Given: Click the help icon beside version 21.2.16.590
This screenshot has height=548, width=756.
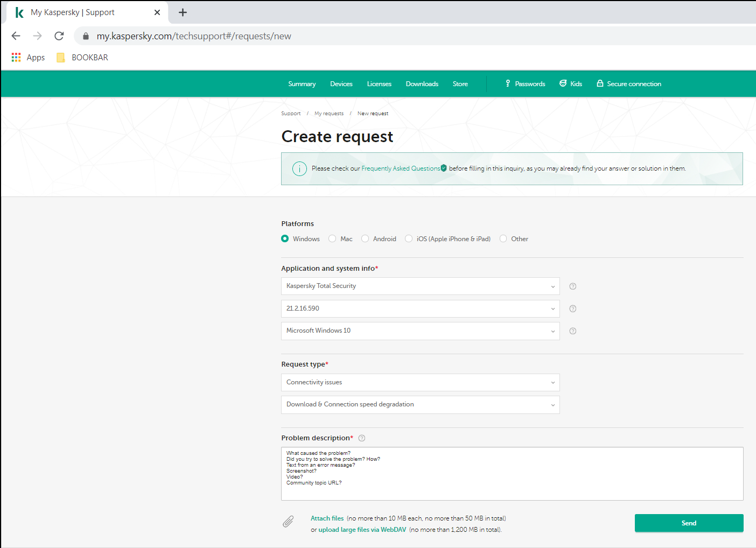Looking at the screenshot, I should (573, 308).
